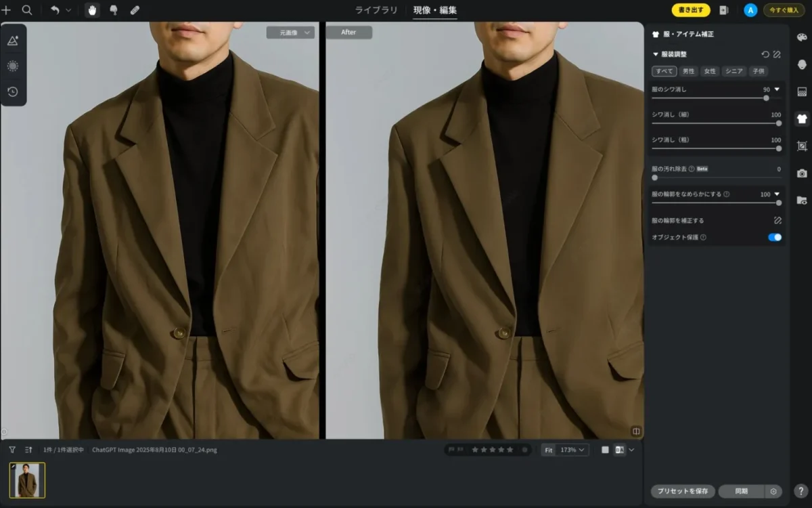Click the After label on preview

tap(348, 33)
